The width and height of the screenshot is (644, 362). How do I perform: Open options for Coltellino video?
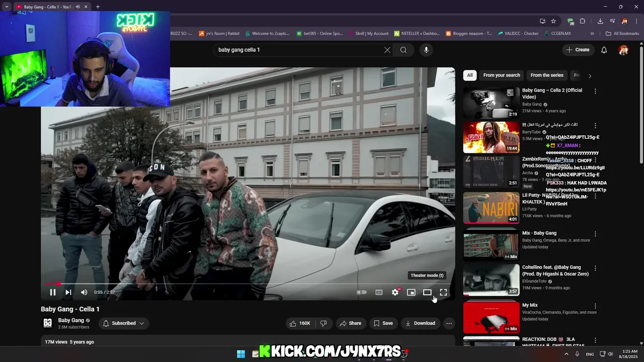595,268
